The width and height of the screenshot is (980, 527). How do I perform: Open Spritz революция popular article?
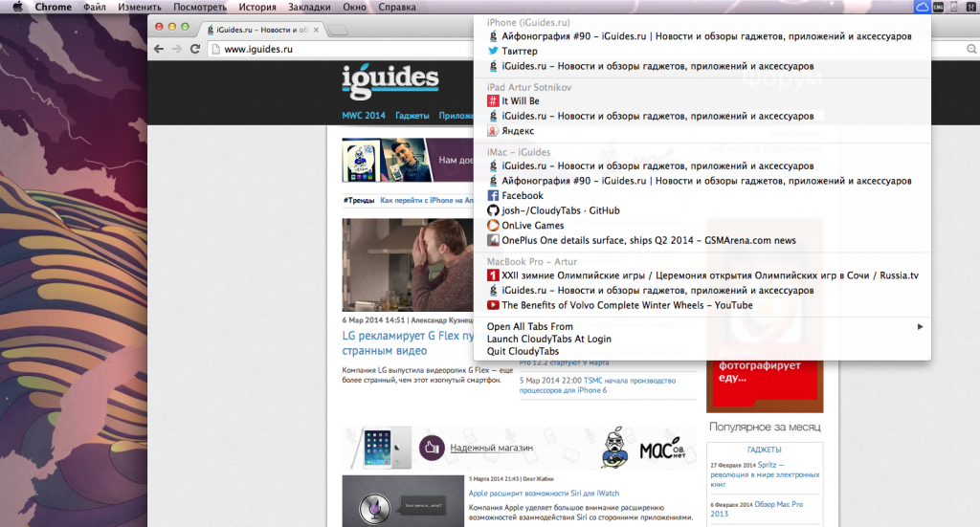pos(765,474)
